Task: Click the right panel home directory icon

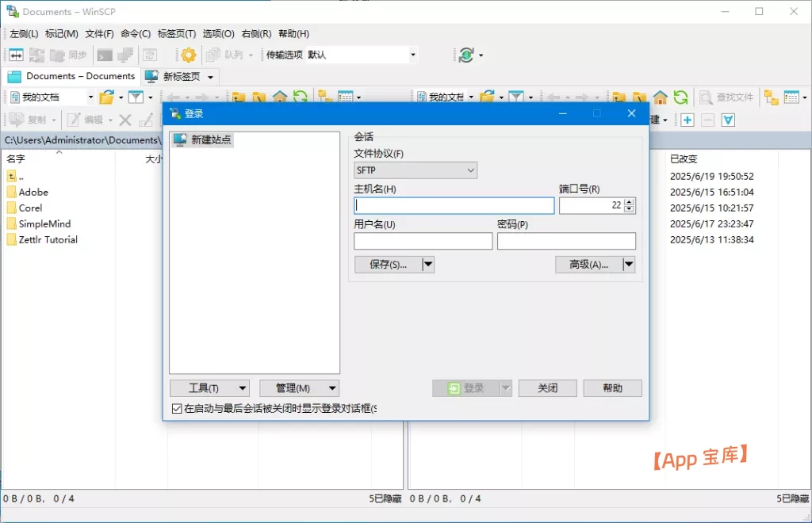Action: 661,97
